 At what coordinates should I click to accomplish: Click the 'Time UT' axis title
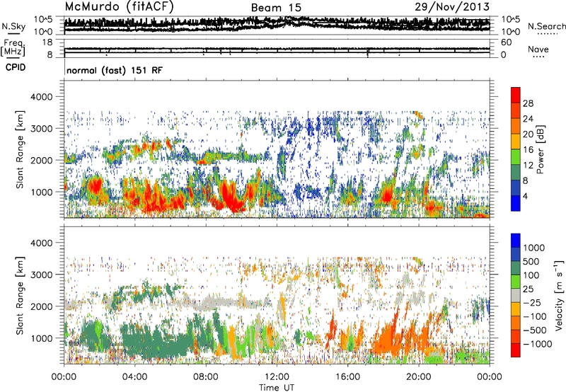(x=277, y=388)
